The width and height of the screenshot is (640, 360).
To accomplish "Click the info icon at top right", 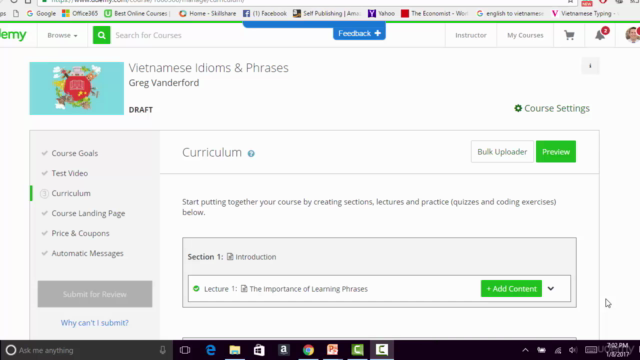I will [590, 66].
